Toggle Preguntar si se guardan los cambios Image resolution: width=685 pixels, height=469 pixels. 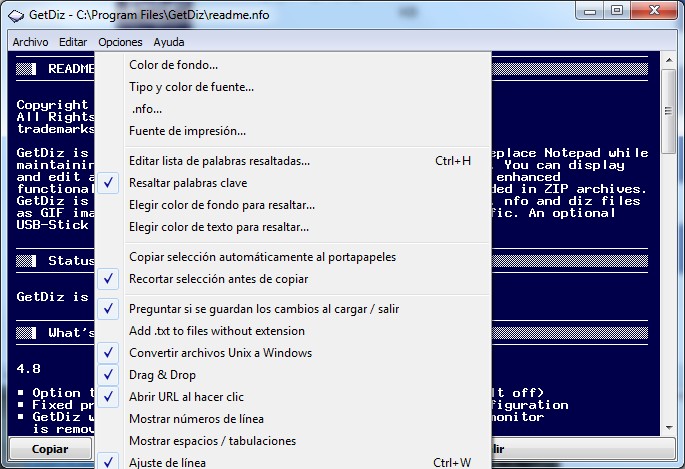pos(293,309)
